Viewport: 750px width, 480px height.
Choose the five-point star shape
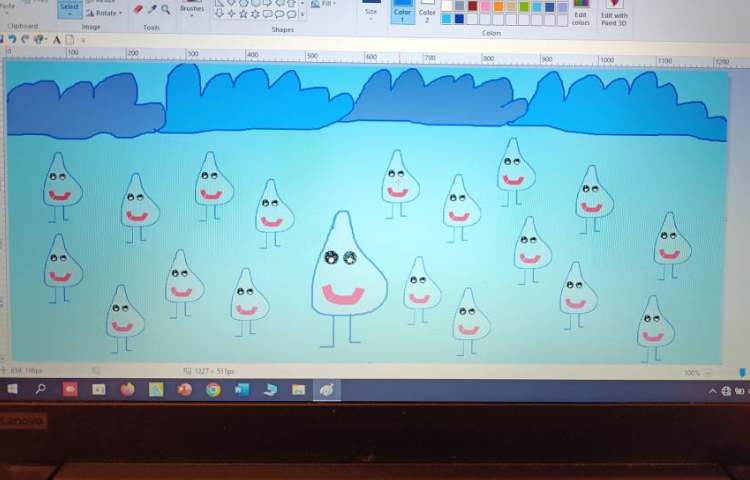pos(243,14)
